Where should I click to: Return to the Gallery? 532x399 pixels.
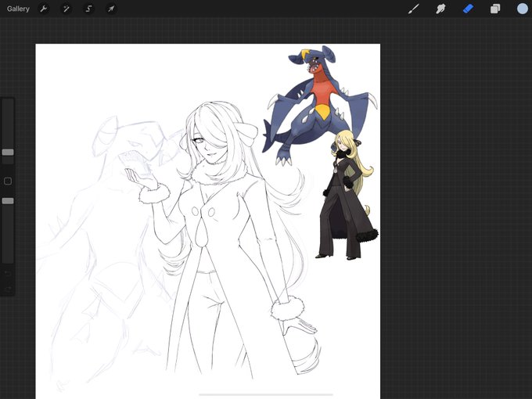pyautogui.click(x=18, y=9)
